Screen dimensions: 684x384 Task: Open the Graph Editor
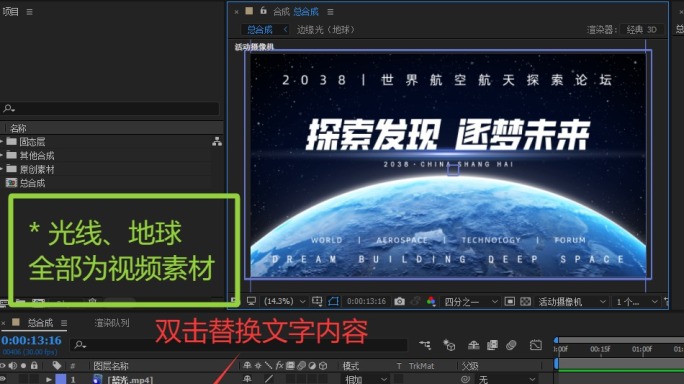(x=535, y=345)
